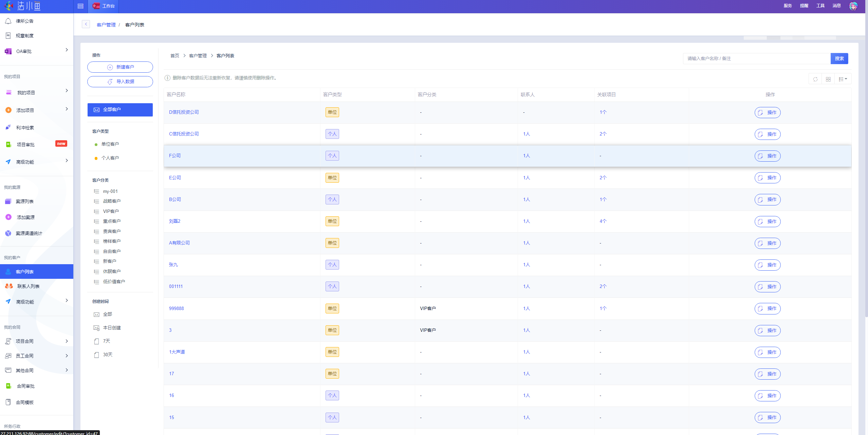Open 消息 in the top menu
Image resolution: width=868 pixels, height=435 pixels.
(x=836, y=6)
